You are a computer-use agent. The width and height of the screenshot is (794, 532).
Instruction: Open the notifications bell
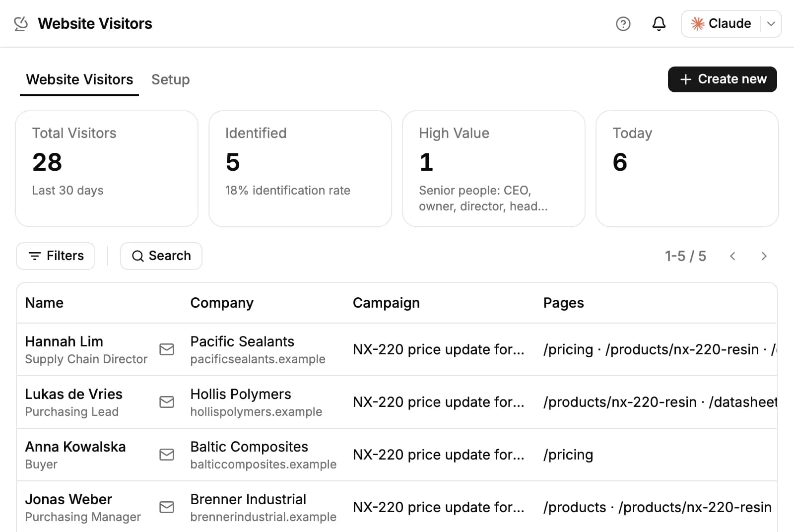659,23
